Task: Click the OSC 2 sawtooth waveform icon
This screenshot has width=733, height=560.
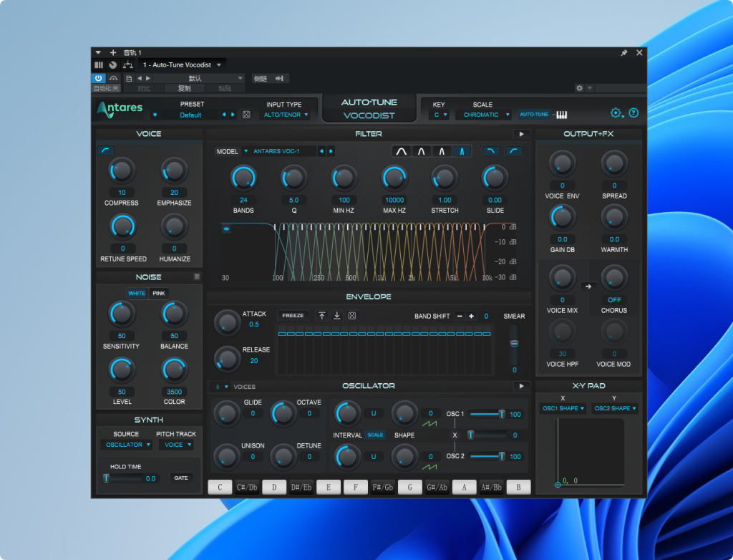Action: (x=429, y=467)
